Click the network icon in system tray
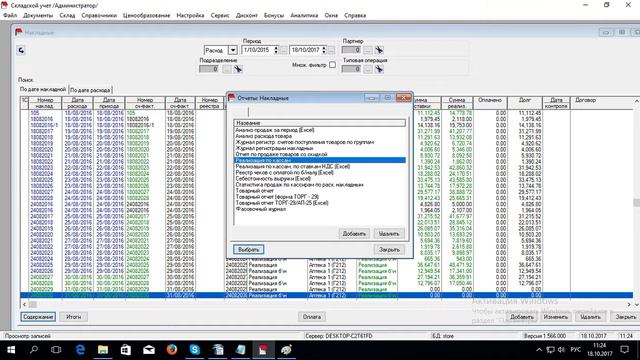This screenshot has width=640, height=360. pyautogui.click(x=551, y=350)
